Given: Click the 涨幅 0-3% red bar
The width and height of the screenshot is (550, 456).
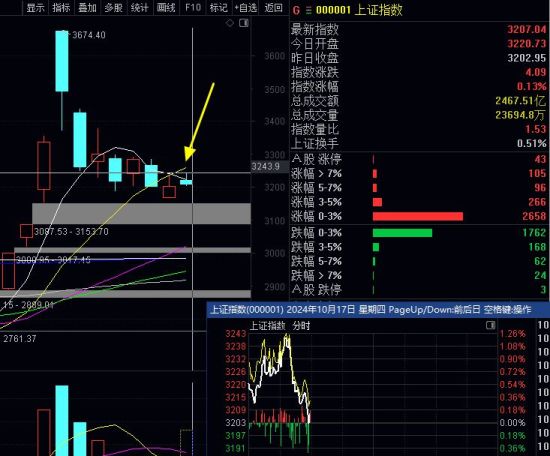Looking at the screenshot, I should (418, 216).
